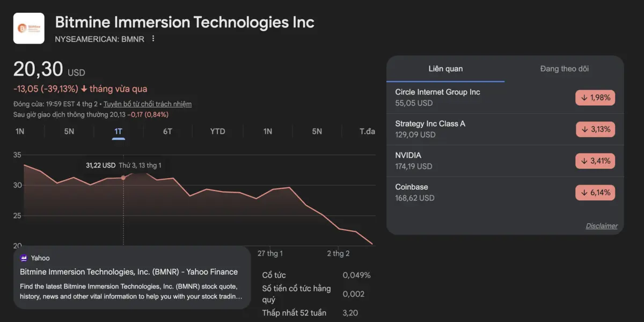Select the 6T six-month chart range
The image size is (644, 322).
pyautogui.click(x=167, y=131)
